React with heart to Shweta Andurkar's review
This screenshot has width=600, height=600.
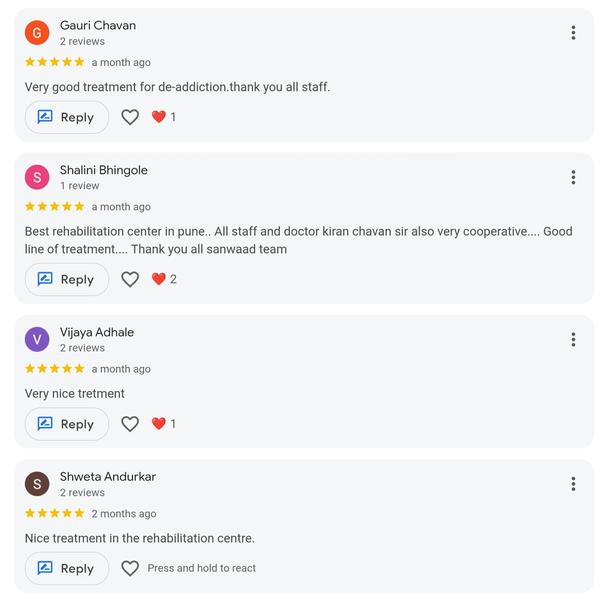(x=130, y=568)
